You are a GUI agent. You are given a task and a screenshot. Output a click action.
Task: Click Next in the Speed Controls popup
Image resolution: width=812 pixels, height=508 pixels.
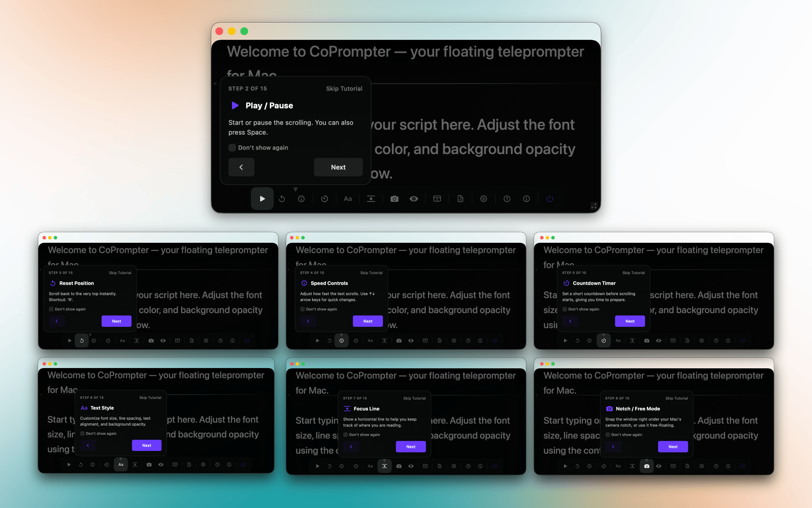coord(368,321)
